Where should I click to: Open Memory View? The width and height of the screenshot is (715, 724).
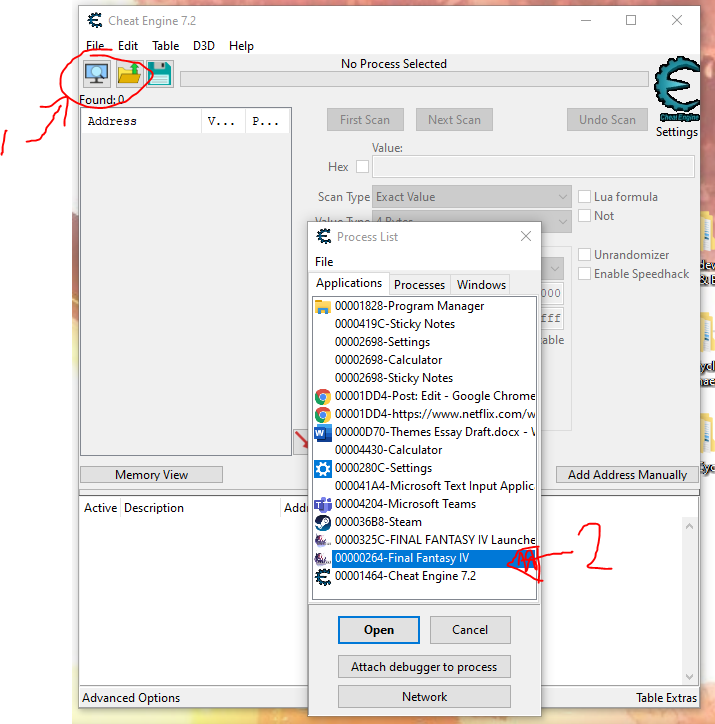pyautogui.click(x=151, y=475)
